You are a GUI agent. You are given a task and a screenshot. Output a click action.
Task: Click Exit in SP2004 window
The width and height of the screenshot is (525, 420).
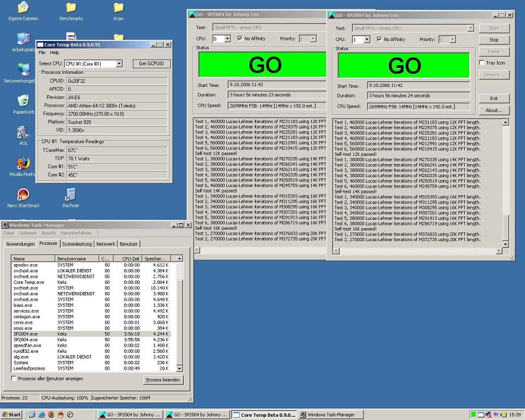[x=494, y=98]
